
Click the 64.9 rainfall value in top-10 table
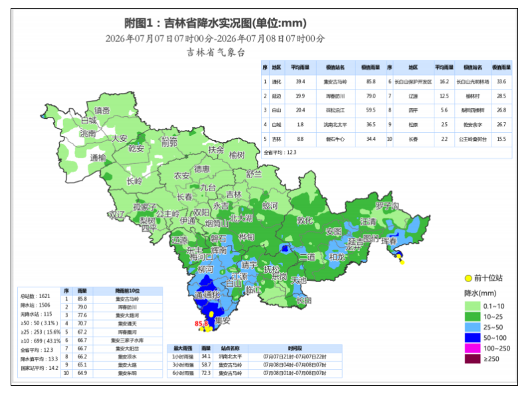82,373
